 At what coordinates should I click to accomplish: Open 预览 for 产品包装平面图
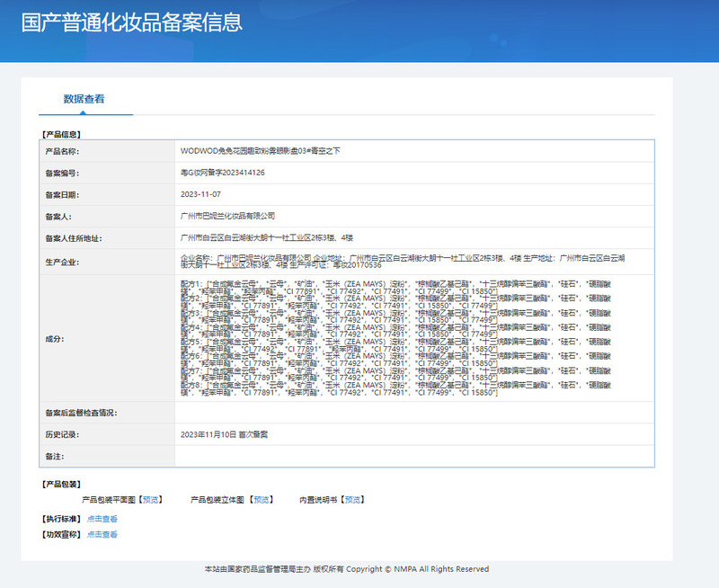(151, 500)
